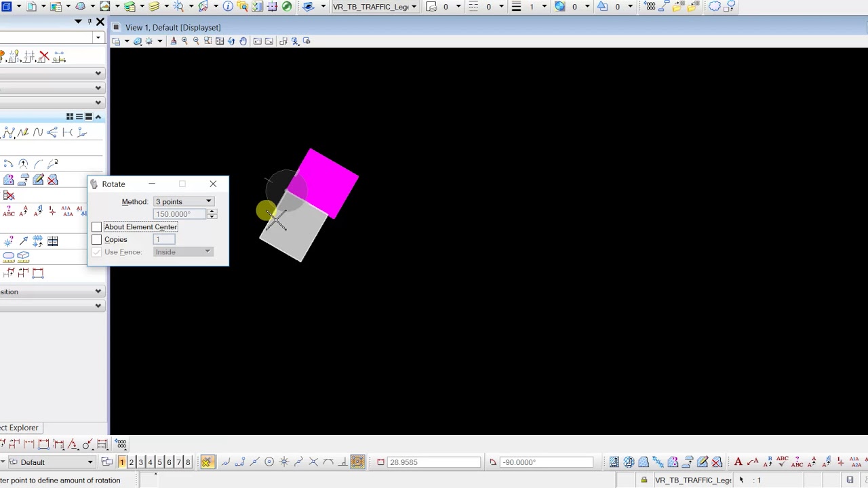868x488 pixels.
Task: Select the Window Area view tool
Action: (x=208, y=41)
